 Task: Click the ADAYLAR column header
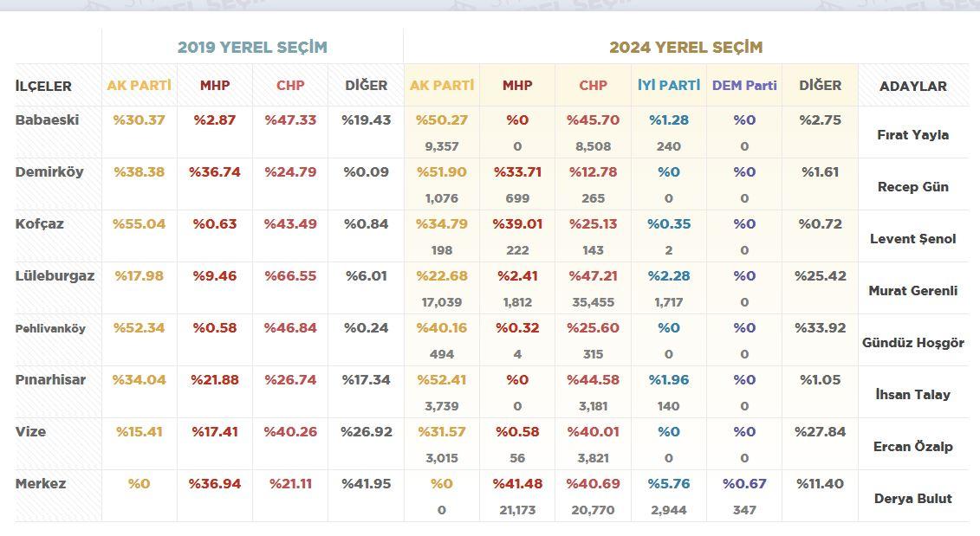[912, 87]
